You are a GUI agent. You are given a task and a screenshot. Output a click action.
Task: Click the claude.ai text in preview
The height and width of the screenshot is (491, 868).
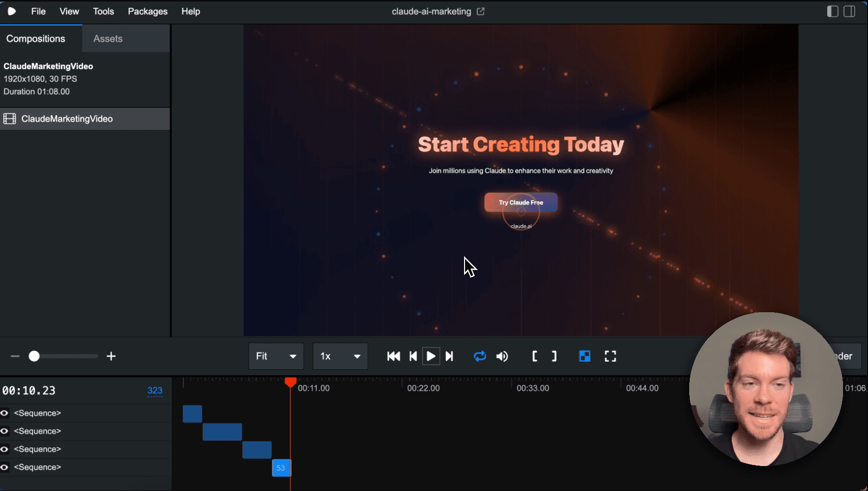coord(521,226)
